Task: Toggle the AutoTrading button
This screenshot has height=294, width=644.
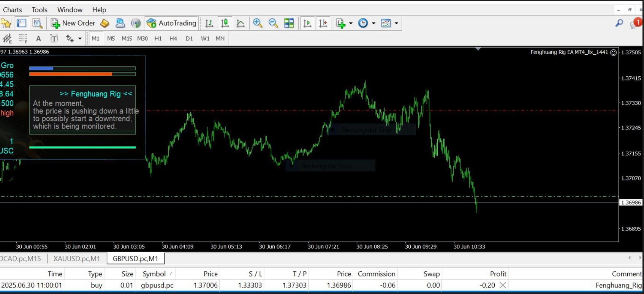Action: 172,23
